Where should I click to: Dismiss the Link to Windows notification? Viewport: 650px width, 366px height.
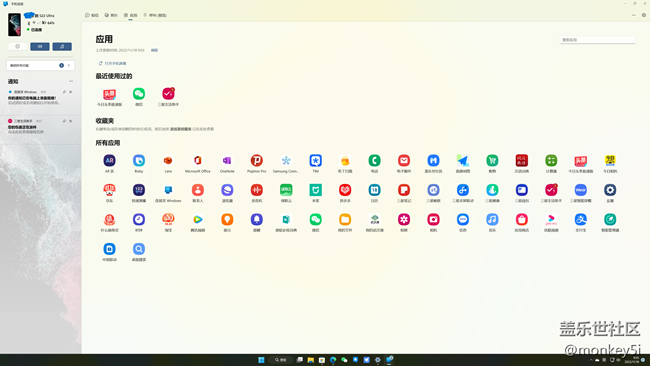point(70,92)
